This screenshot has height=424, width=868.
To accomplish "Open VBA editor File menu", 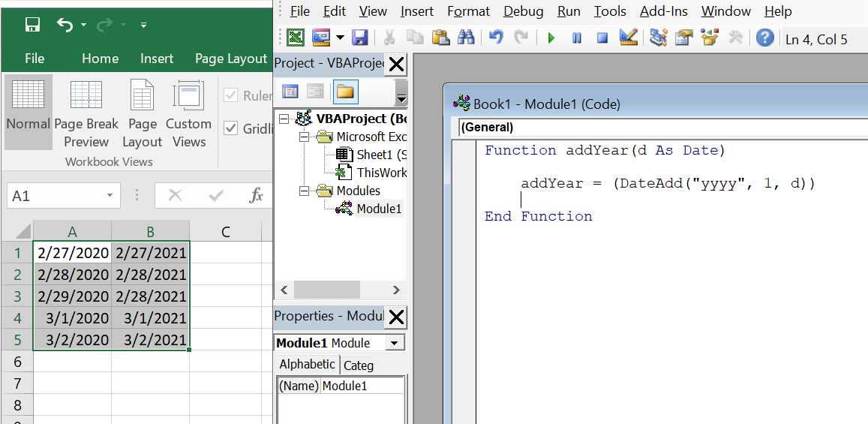I will click(x=299, y=11).
